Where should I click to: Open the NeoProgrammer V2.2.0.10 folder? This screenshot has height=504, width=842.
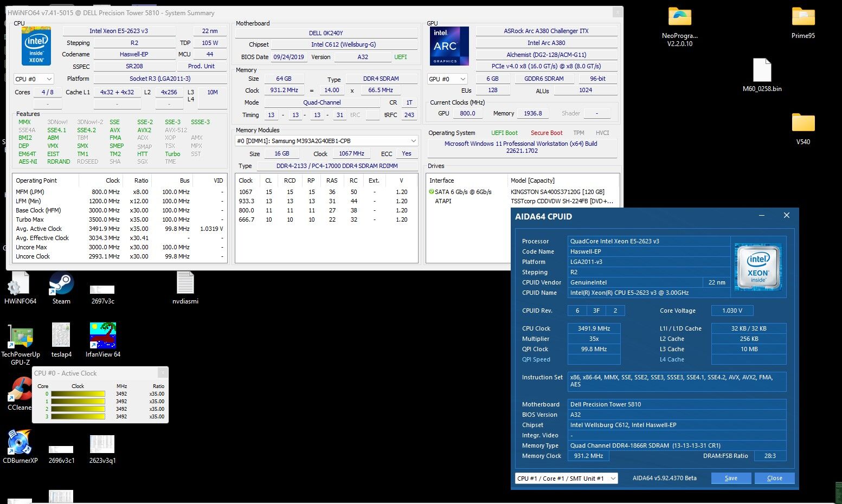[x=680, y=27]
